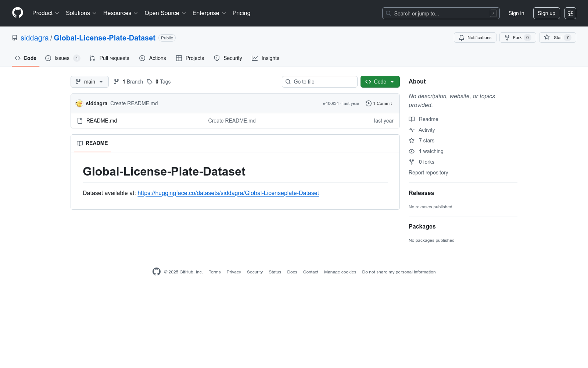Expand the Solutions menu

click(81, 13)
